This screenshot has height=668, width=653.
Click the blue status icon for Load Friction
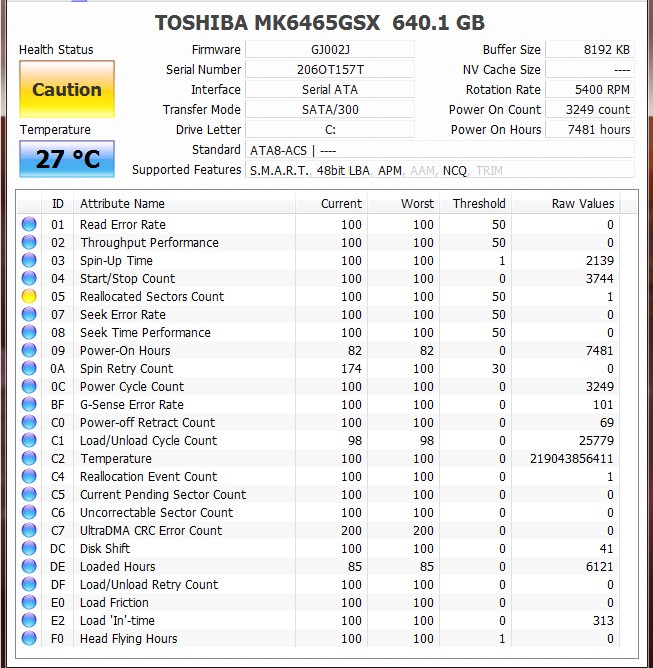[29, 602]
